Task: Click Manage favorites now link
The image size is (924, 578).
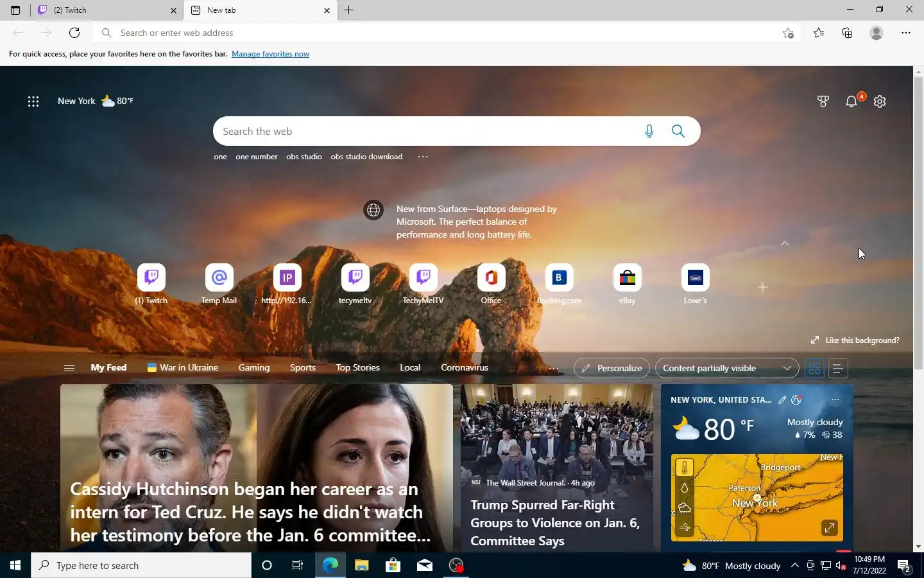Action: [270, 54]
